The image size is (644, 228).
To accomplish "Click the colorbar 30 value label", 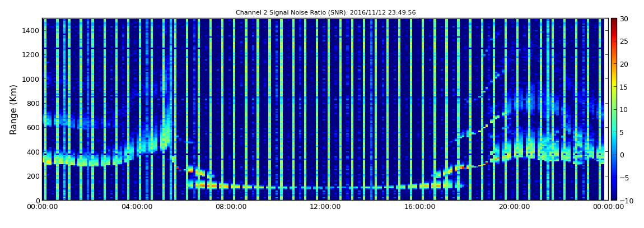I will pos(624,18).
